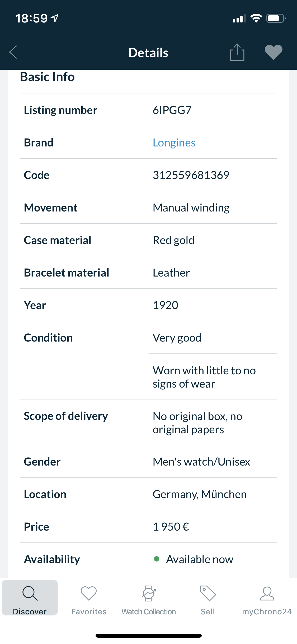Tap the Sell price tag icon

tap(208, 594)
